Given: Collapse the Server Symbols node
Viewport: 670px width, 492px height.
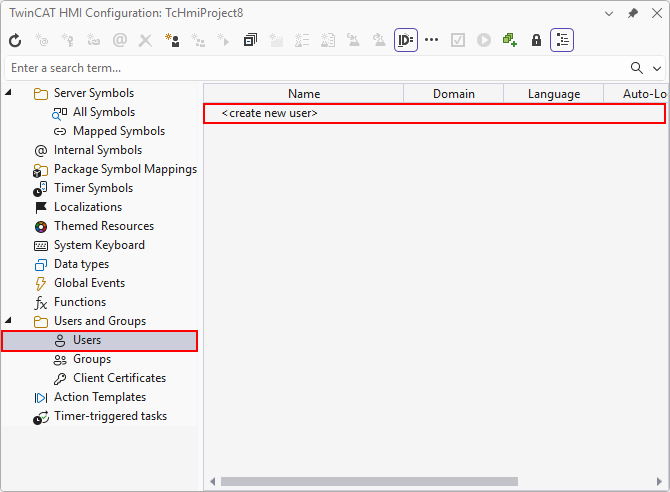Looking at the screenshot, I should click(x=10, y=93).
